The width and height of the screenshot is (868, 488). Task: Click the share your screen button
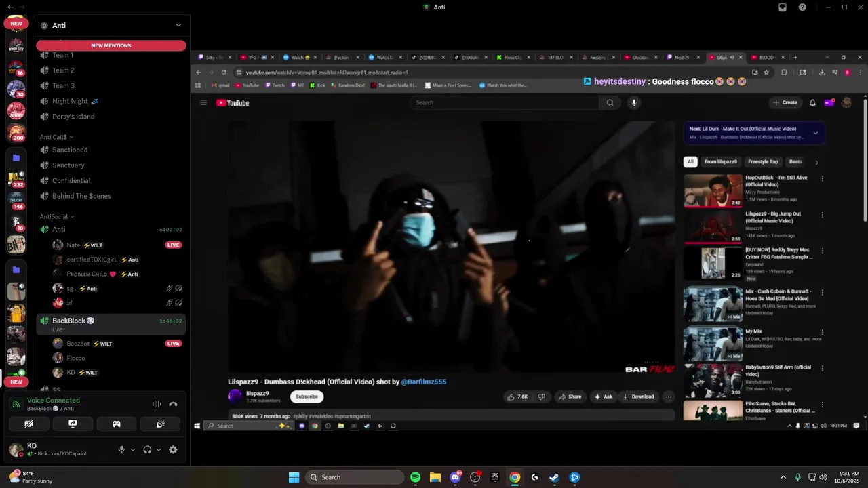coord(73,424)
